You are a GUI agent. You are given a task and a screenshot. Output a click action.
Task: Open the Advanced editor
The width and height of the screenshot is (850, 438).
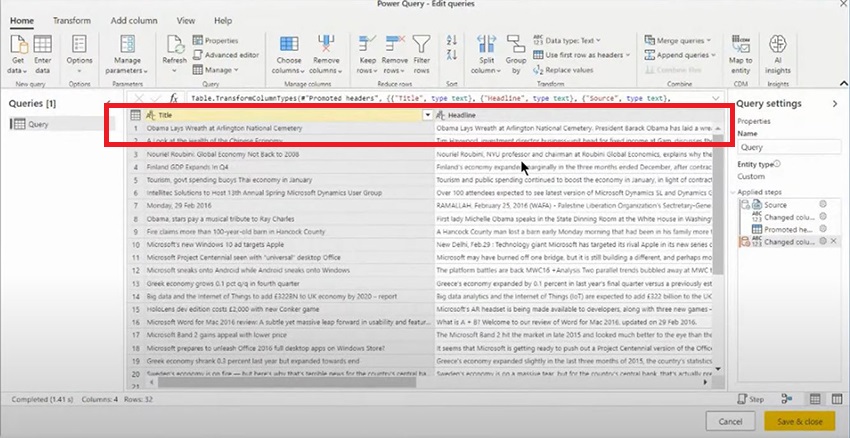[226, 55]
